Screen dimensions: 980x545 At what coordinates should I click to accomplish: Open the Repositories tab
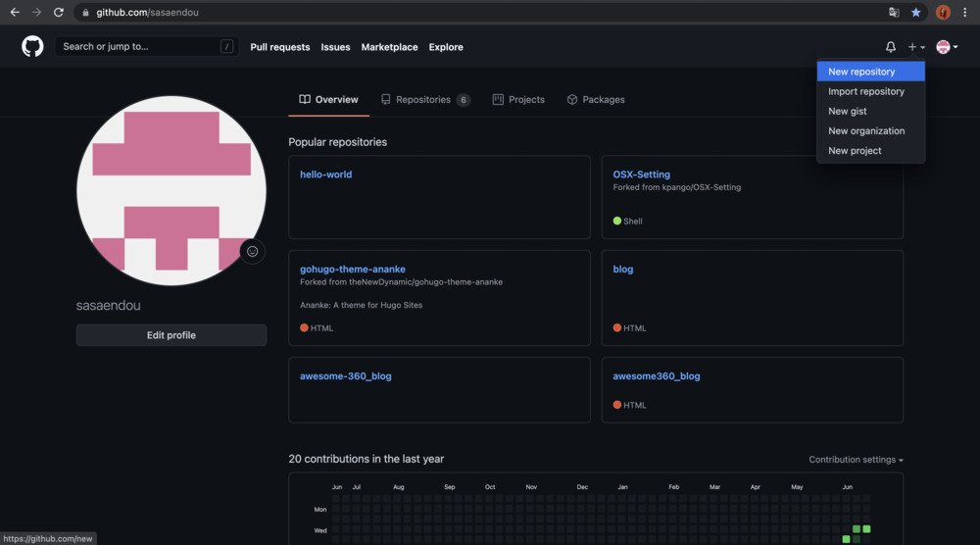pos(425,99)
